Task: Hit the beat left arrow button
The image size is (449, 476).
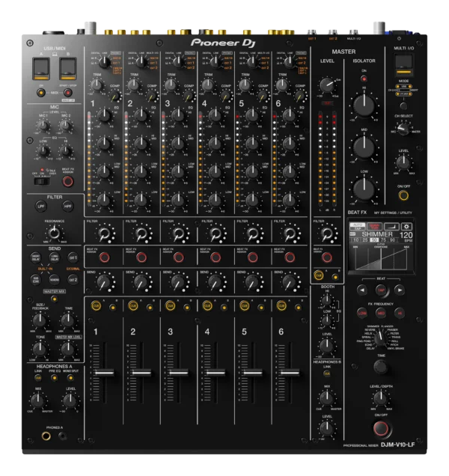Action: pos(362,290)
